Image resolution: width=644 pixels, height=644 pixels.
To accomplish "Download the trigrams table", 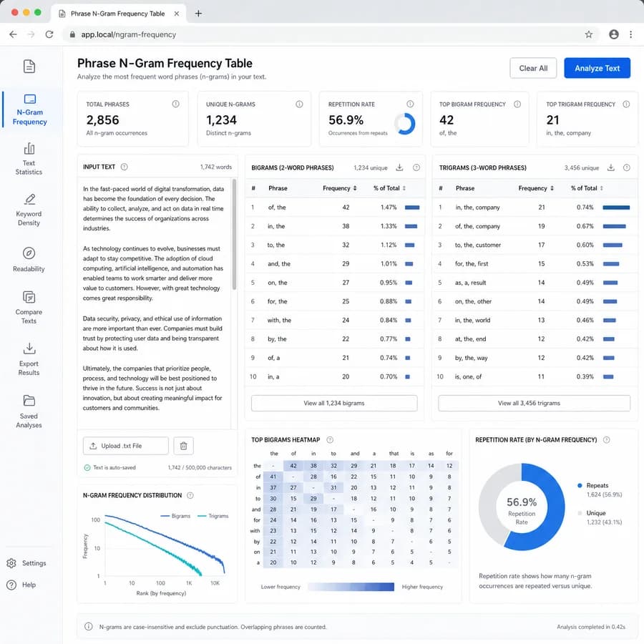I will pos(611,167).
